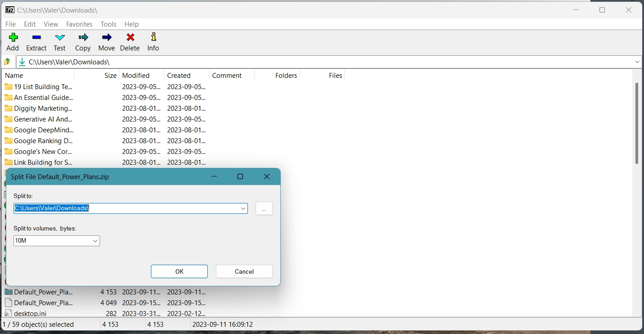
Task: Click the Move toolbar icon
Action: pos(106,37)
